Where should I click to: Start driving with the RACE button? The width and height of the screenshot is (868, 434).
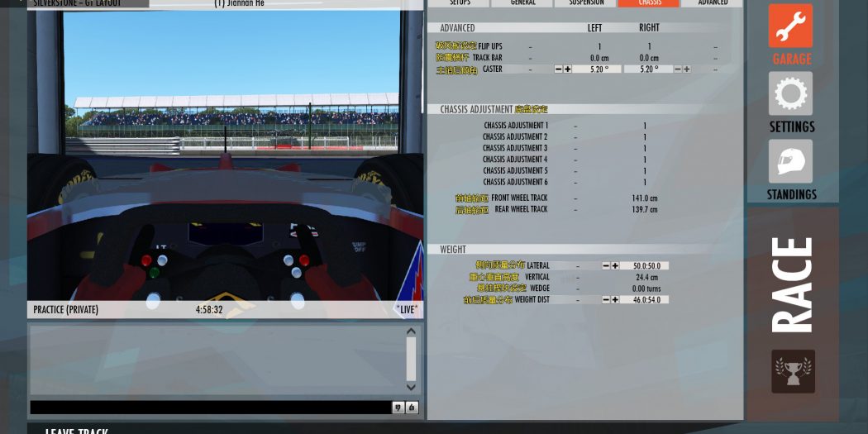point(793,285)
